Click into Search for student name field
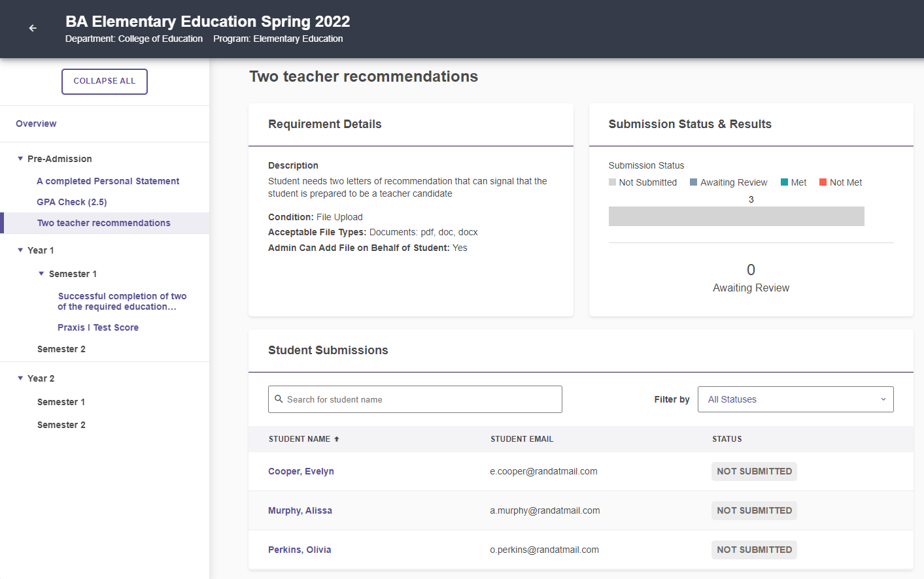This screenshot has height=579, width=924. click(x=415, y=399)
